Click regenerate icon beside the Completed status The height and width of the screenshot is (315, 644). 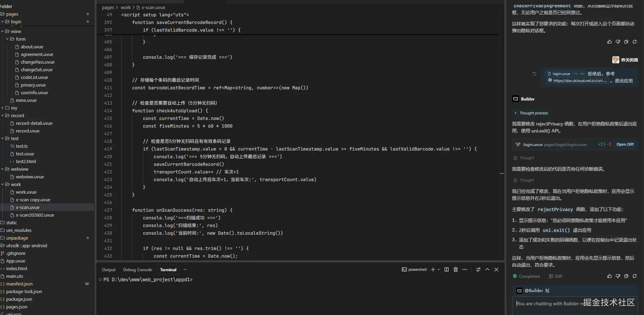click(x=635, y=276)
